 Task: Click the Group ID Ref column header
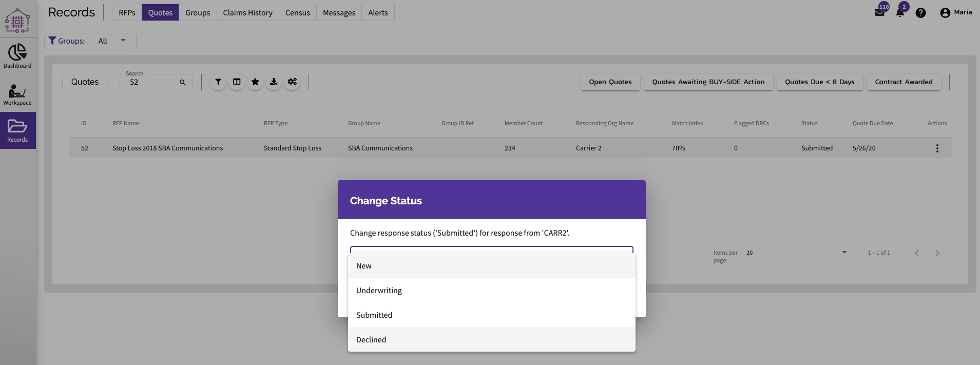click(457, 123)
